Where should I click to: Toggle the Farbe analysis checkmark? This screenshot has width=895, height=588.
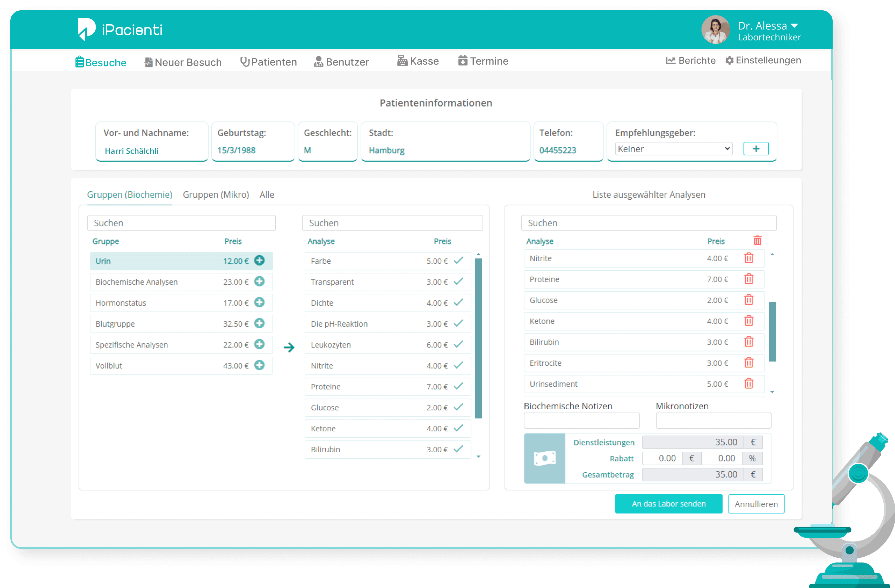458,260
